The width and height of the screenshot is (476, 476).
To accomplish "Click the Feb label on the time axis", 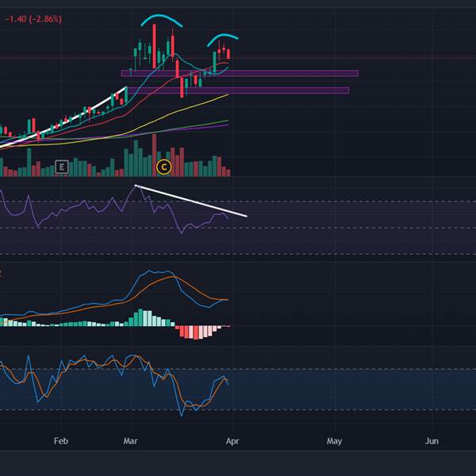I will click(61, 441).
